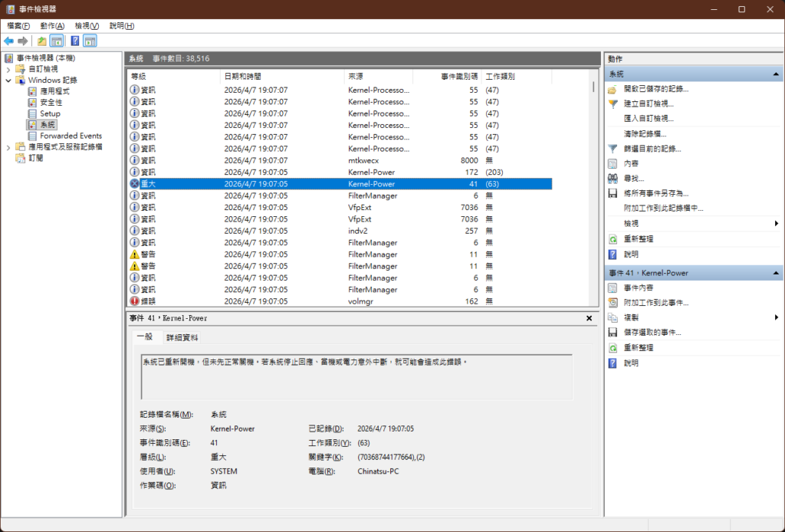
Task: Close the event 41 preview pane
Action: [x=589, y=317]
